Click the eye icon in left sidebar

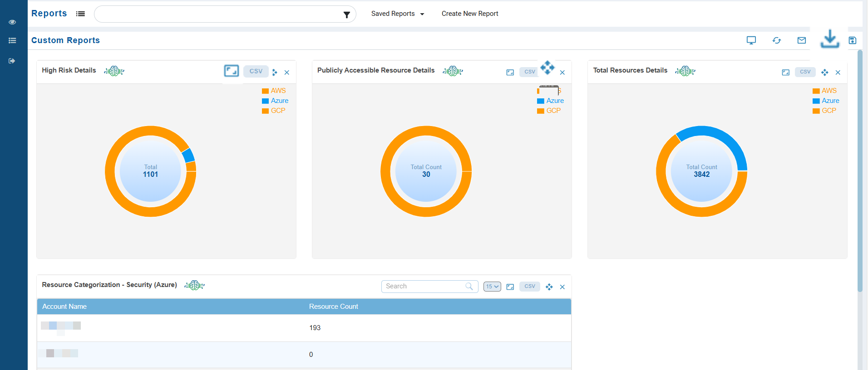[12, 22]
